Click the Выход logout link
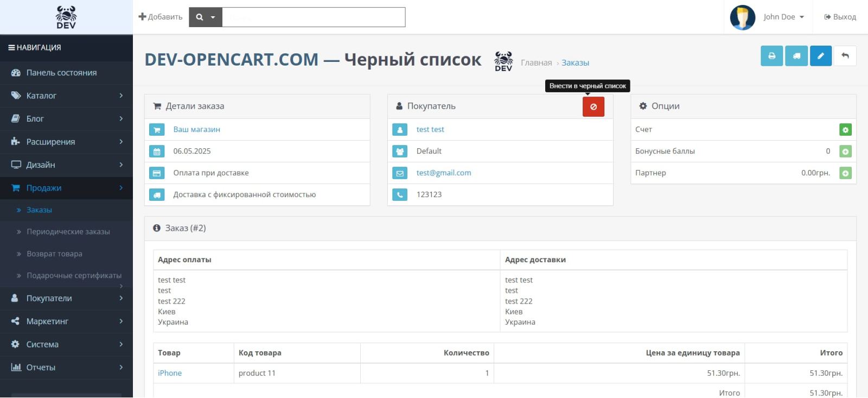The width and height of the screenshot is (868, 398). click(840, 17)
